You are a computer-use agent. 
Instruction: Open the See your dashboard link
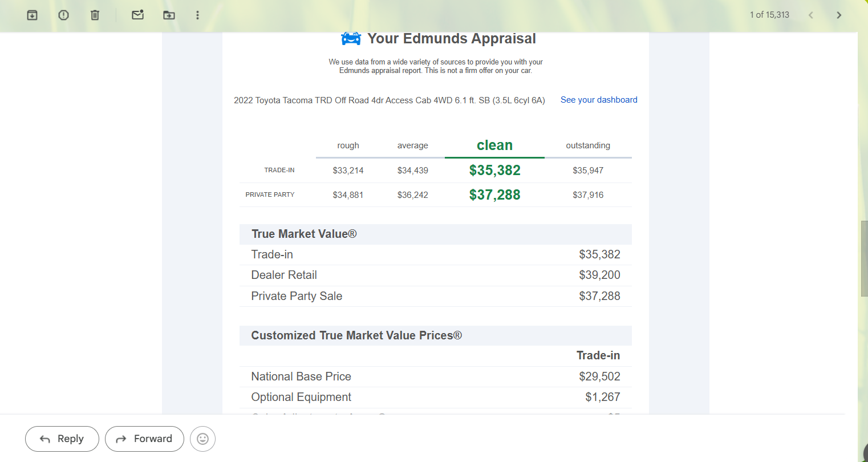tap(599, 100)
